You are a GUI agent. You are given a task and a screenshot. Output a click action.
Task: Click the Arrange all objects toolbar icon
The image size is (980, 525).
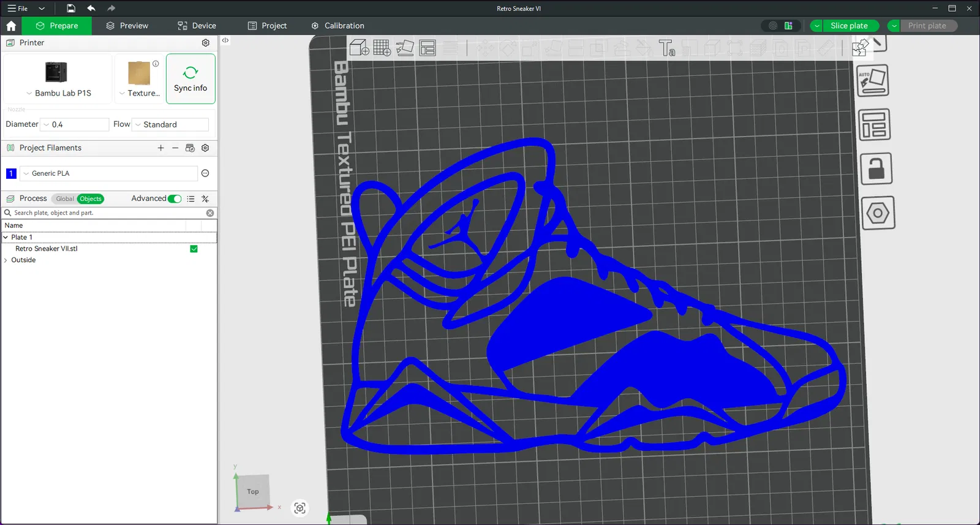click(x=428, y=48)
